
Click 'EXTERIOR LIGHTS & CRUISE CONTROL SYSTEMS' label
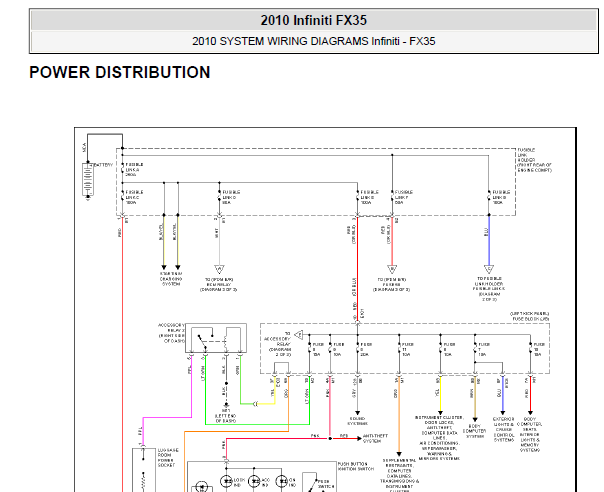point(503,429)
